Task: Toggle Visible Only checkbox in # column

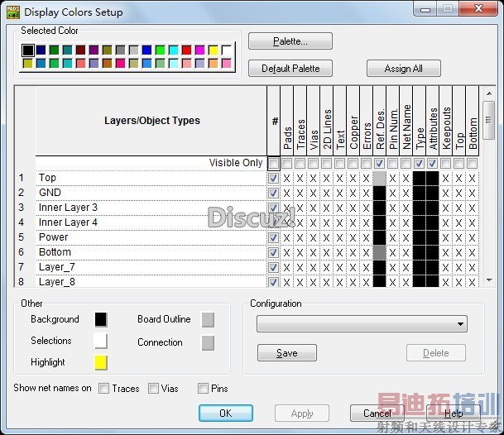Action: (274, 164)
